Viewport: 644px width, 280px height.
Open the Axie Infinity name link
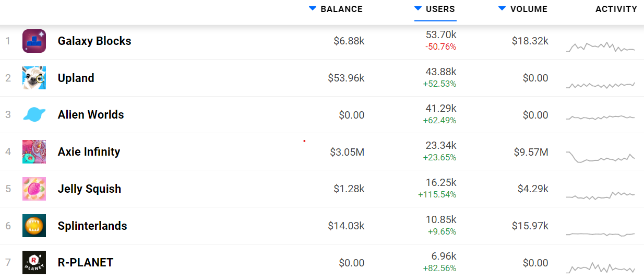[89, 151]
